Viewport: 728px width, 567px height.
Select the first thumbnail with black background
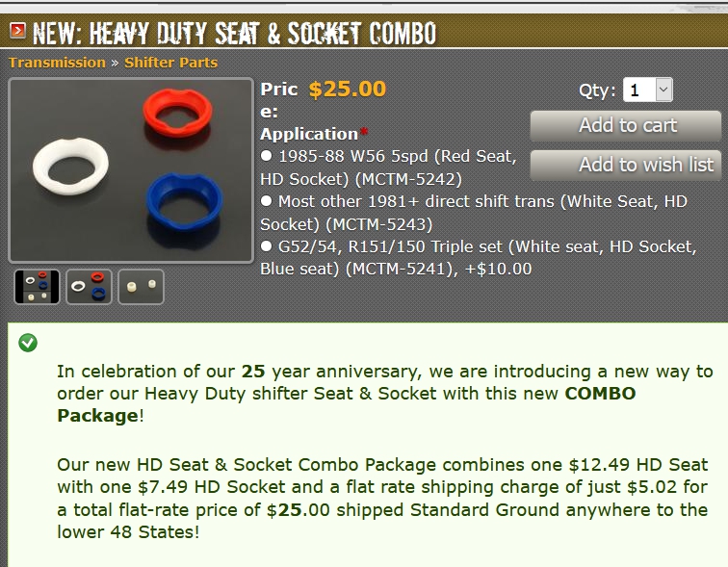pos(37,287)
